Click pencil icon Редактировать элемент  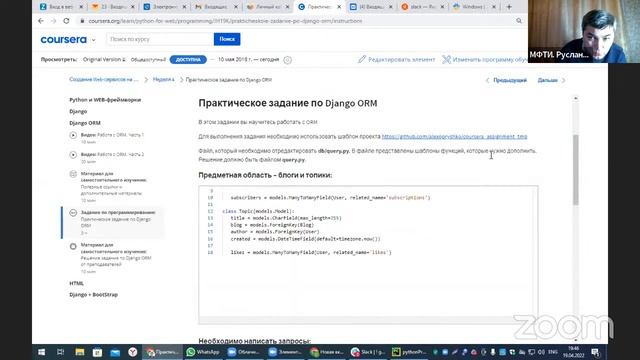(x=362, y=60)
